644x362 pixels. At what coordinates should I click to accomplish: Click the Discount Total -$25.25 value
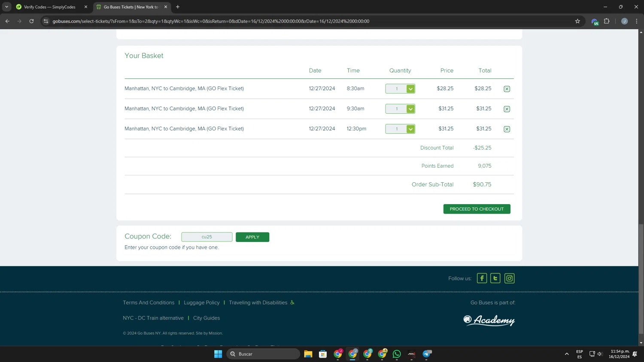482,148
